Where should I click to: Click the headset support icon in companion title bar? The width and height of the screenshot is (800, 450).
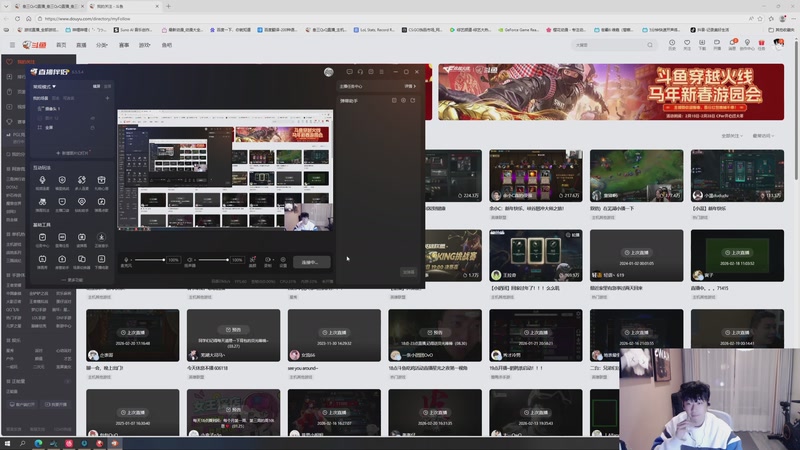[360, 72]
